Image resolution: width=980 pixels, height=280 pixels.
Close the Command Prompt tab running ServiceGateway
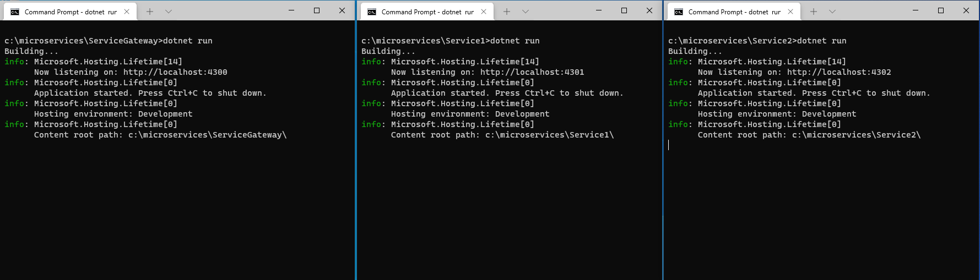[127, 12]
